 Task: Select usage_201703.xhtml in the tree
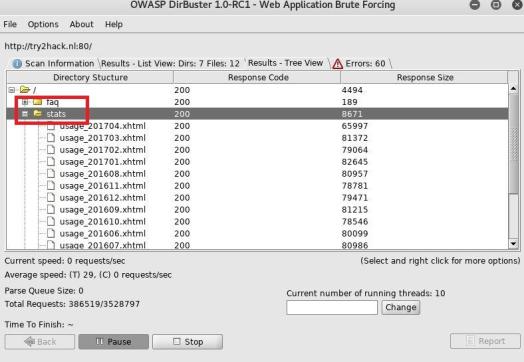(x=103, y=138)
